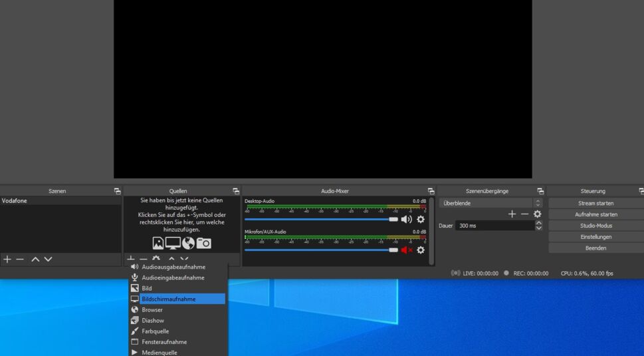Add a new scene with the plus icon

pyautogui.click(x=7, y=260)
